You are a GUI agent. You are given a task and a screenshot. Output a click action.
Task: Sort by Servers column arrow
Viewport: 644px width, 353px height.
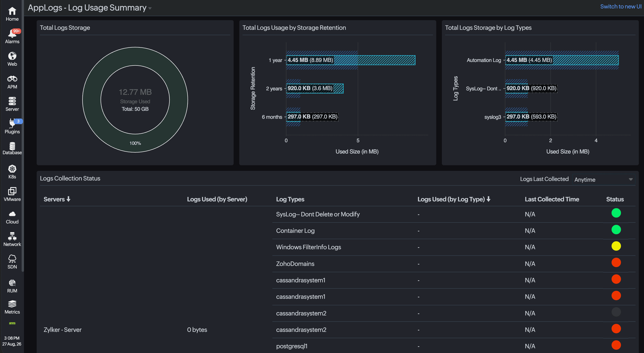(x=68, y=199)
